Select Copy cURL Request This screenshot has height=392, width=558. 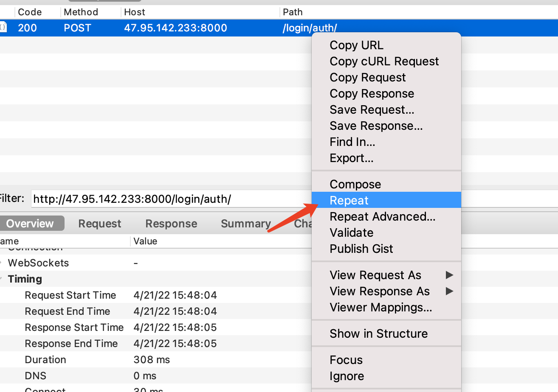384,62
